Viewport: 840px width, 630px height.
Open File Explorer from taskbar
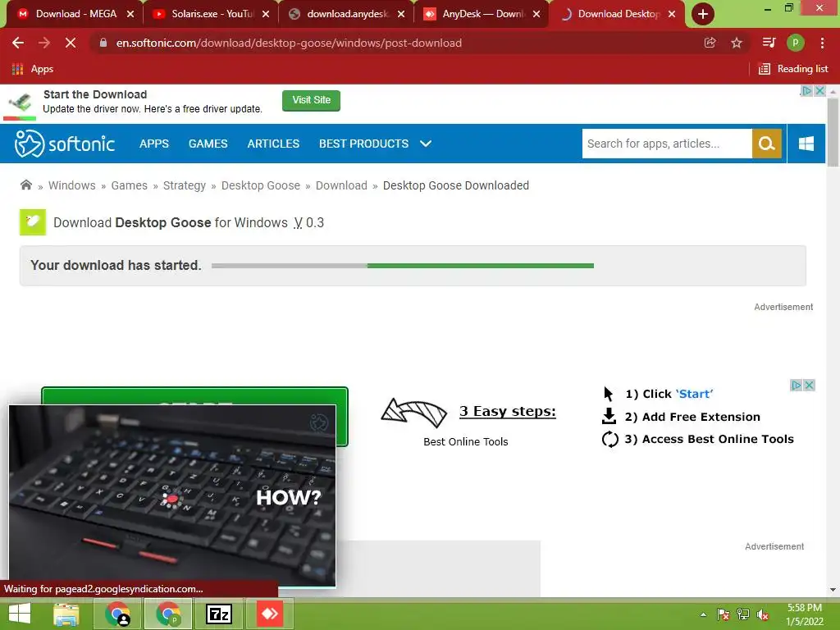pos(66,614)
